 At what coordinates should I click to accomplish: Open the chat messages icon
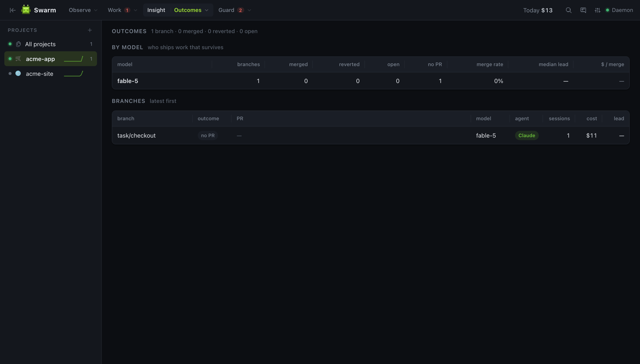583,10
